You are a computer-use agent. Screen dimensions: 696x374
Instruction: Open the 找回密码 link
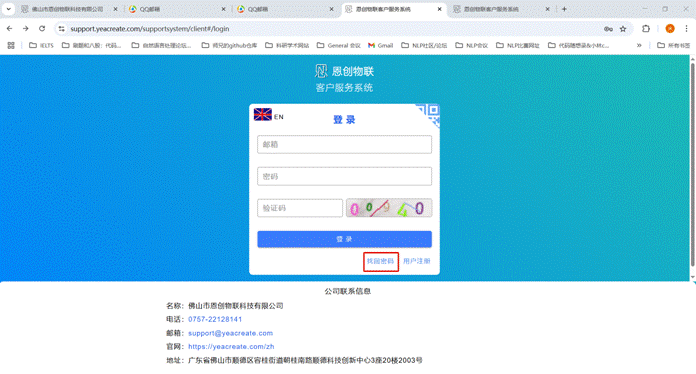(x=380, y=261)
